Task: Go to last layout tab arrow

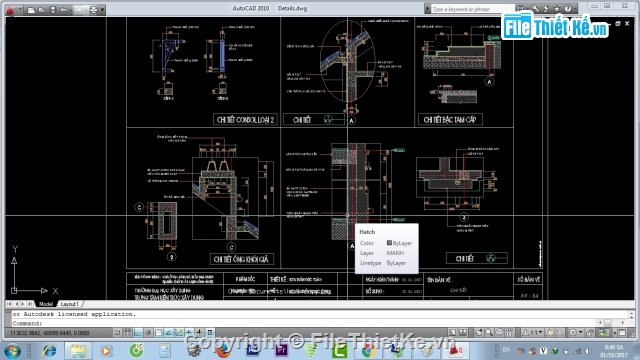Action: 30,304
